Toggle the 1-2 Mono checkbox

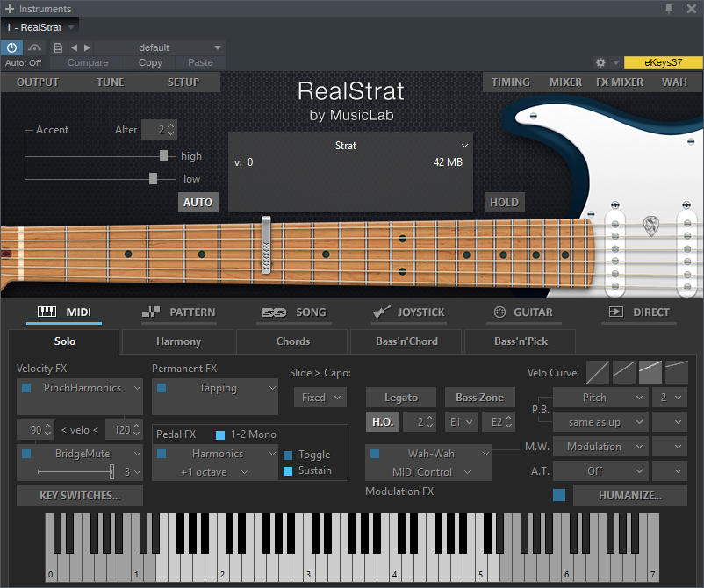(x=220, y=434)
